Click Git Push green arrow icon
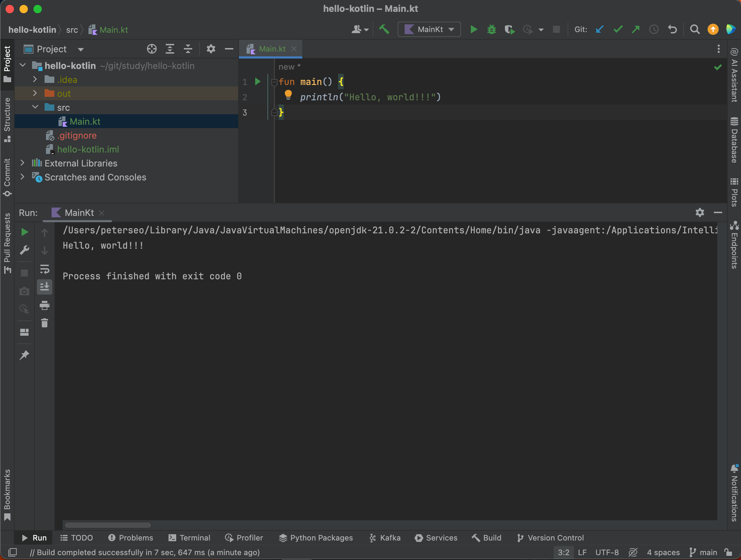The height and width of the screenshot is (560, 741). coord(636,29)
